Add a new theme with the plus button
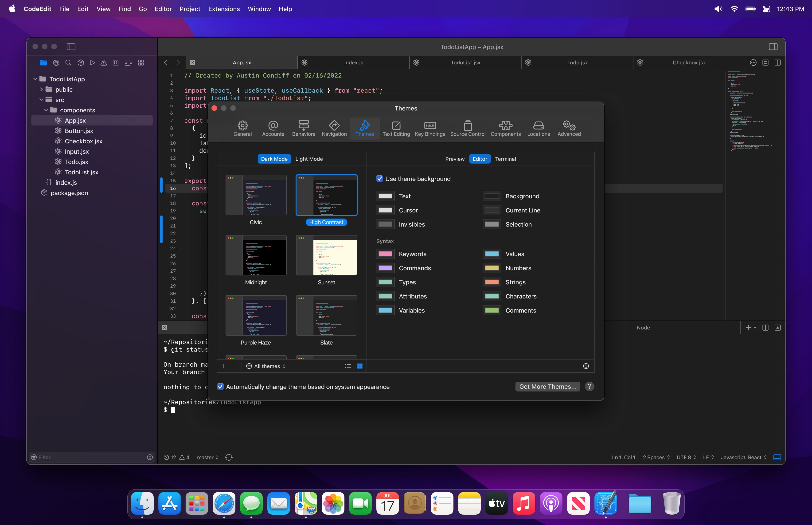Image resolution: width=812 pixels, height=525 pixels. click(224, 366)
